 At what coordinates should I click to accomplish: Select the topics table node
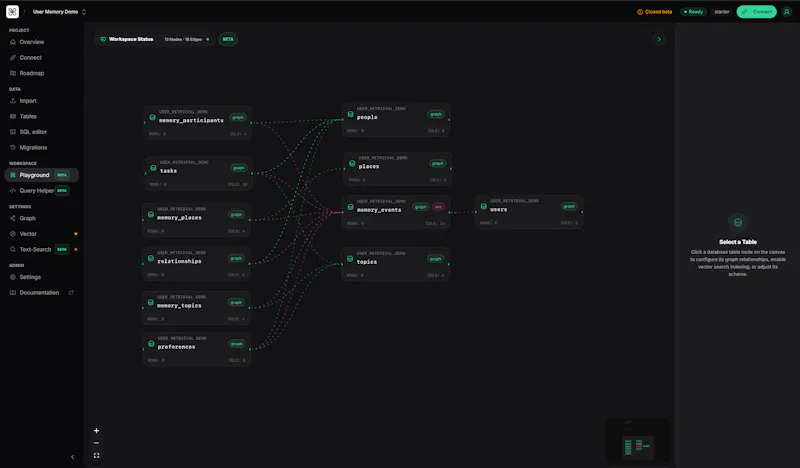(396, 264)
